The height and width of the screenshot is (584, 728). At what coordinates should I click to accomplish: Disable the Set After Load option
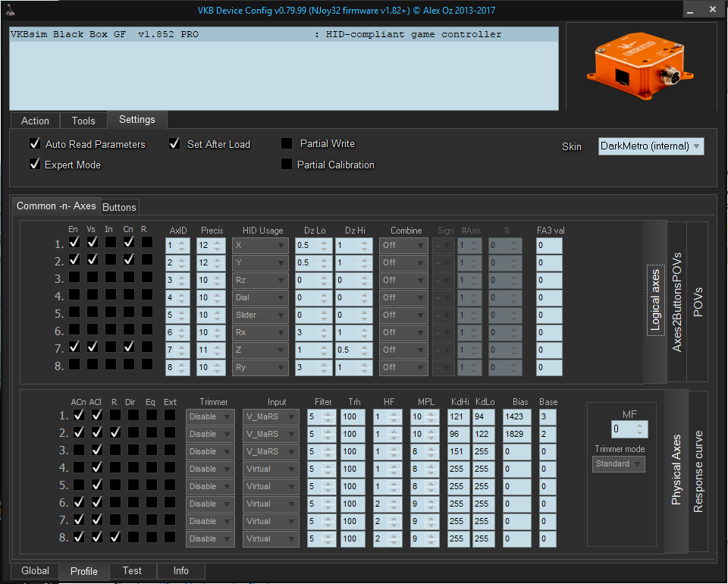click(174, 144)
